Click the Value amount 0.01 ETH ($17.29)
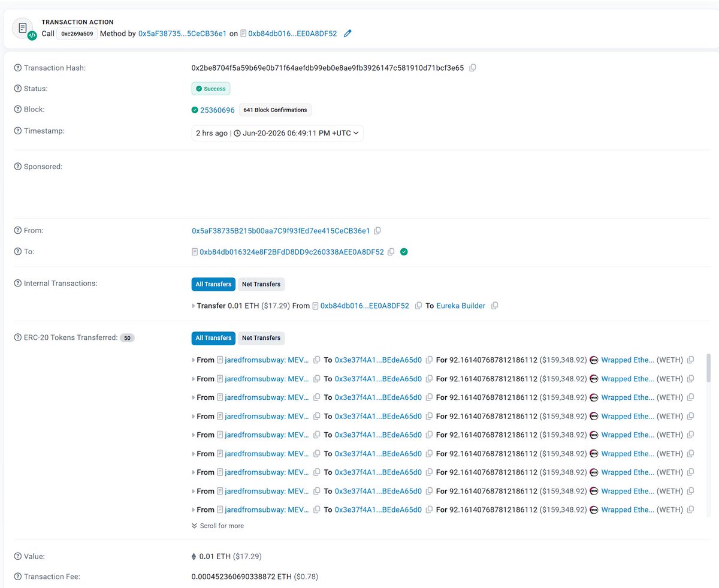This screenshot has width=719, height=588. 230,556
